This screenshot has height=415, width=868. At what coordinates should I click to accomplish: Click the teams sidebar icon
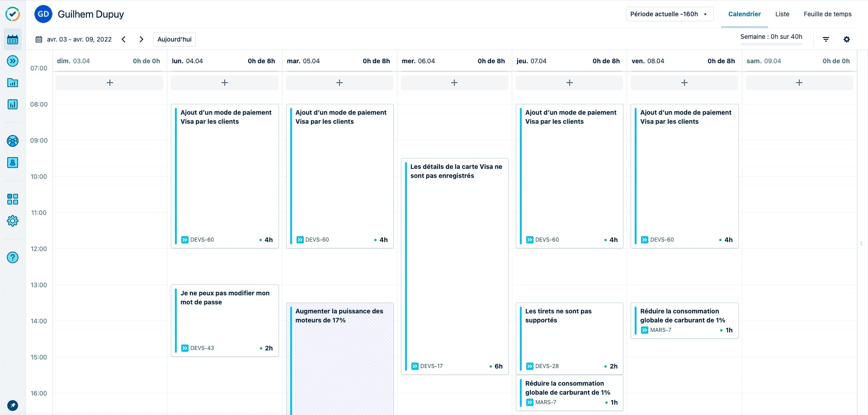tap(13, 141)
